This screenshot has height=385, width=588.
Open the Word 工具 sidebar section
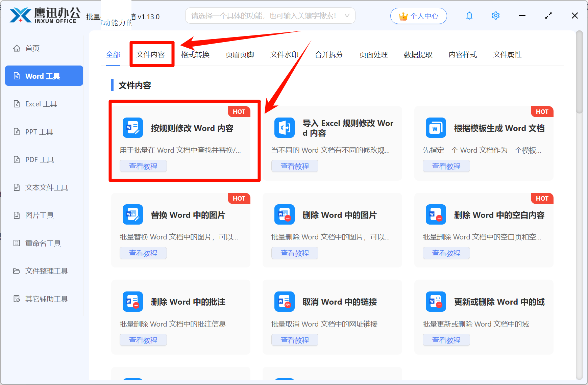[44, 76]
